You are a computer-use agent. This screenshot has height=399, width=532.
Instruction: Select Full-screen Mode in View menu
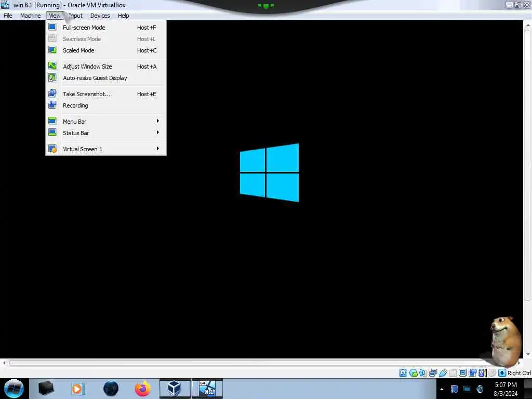106,28
